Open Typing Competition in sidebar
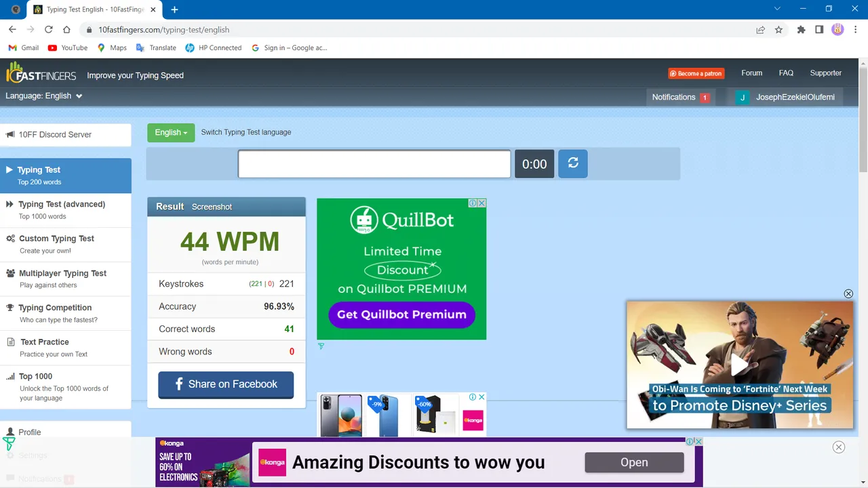Screen dimensions: 868x488 [x=66, y=314]
